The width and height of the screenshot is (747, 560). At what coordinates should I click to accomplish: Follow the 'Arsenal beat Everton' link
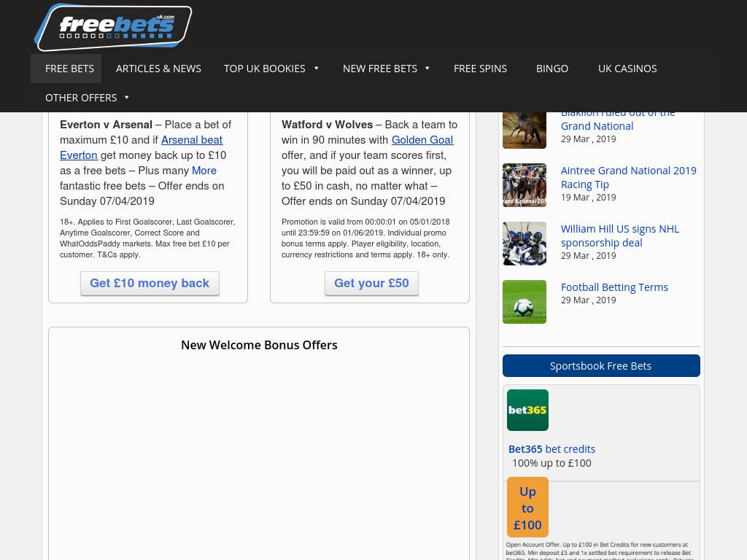pyautogui.click(x=191, y=140)
